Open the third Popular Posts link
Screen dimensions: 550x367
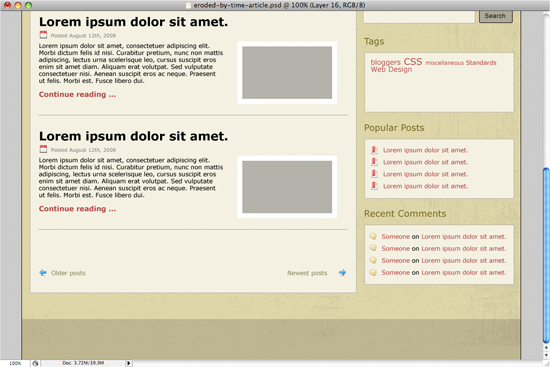tap(425, 174)
